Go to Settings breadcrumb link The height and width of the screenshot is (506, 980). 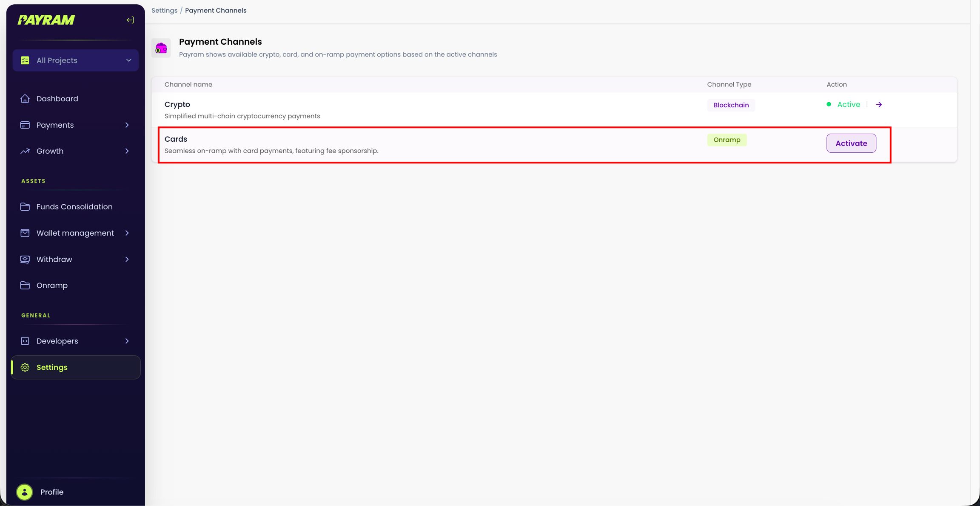[164, 11]
